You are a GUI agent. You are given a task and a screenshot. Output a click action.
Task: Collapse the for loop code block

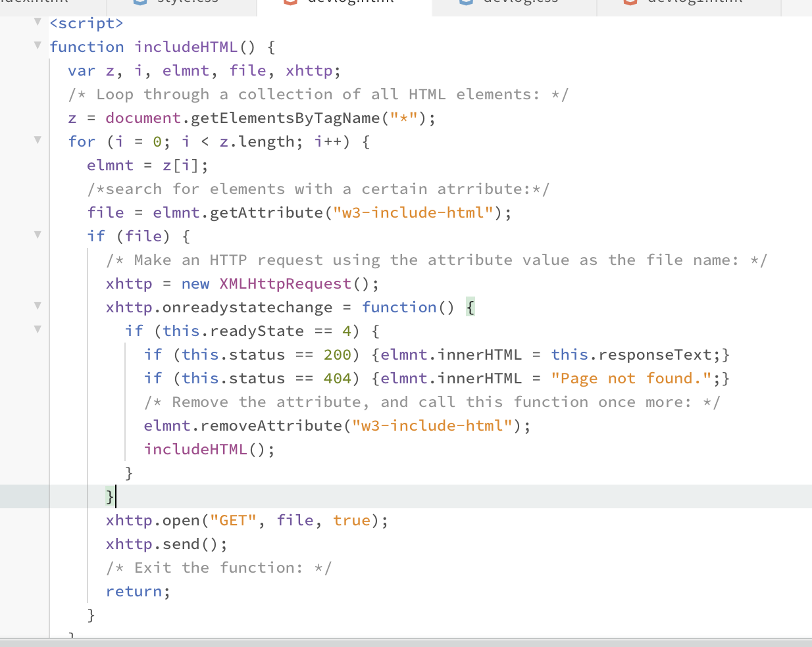(x=38, y=140)
